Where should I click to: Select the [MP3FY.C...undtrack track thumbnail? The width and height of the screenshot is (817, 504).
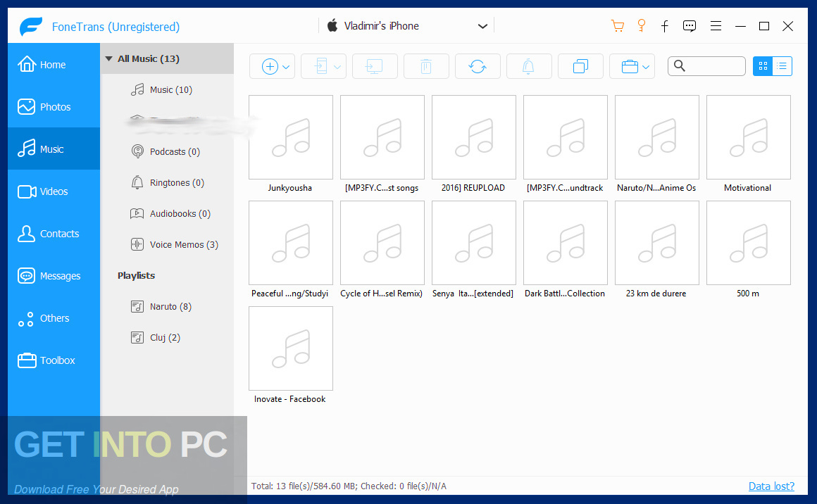(x=566, y=137)
